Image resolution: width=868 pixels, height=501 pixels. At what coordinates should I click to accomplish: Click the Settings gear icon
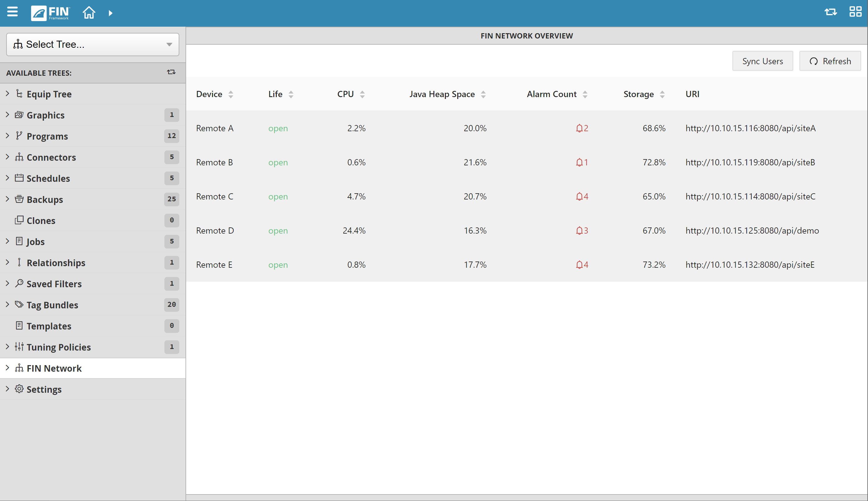[19, 389]
